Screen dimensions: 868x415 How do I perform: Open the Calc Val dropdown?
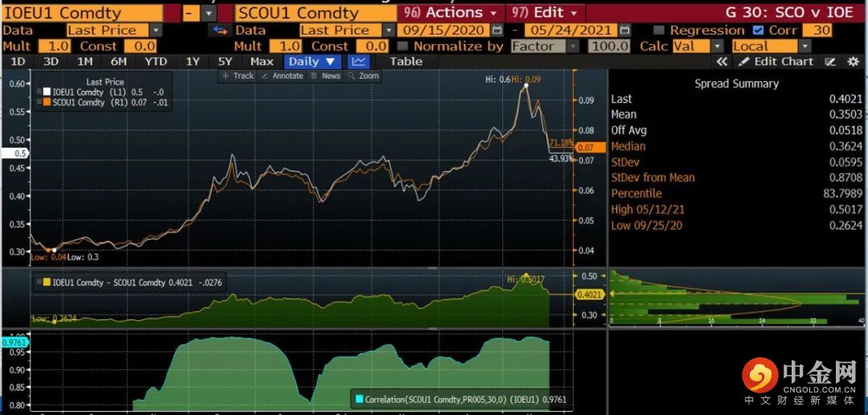(x=718, y=47)
